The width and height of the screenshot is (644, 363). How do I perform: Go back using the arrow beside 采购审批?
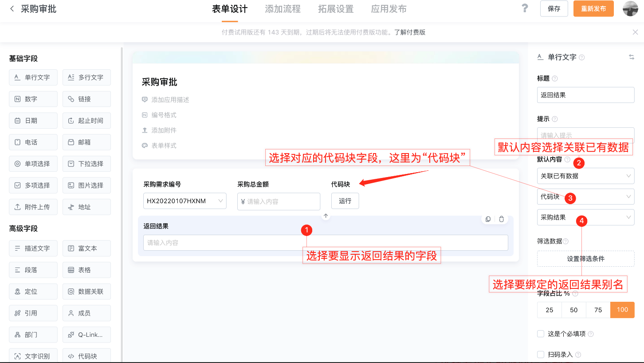pyautogui.click(x=12, y=8)
